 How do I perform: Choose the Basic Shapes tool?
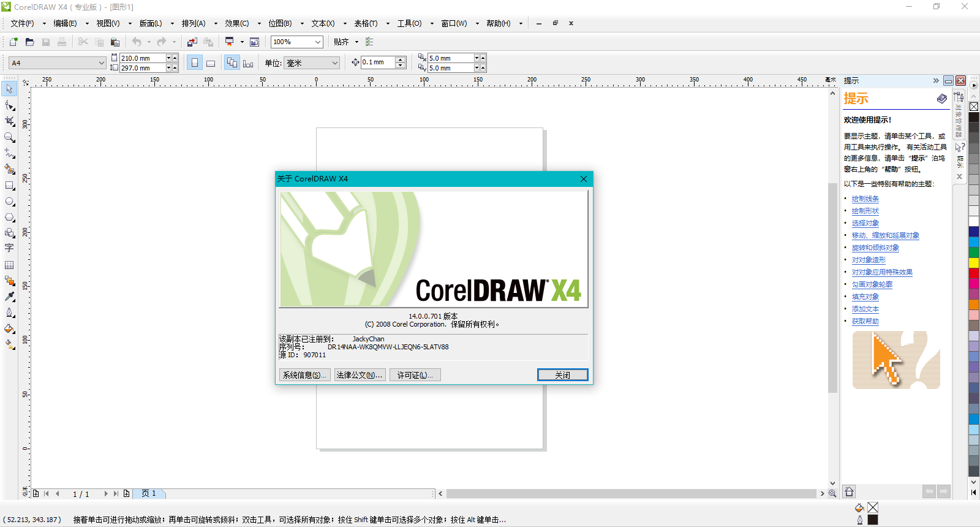tap(9, 233)
